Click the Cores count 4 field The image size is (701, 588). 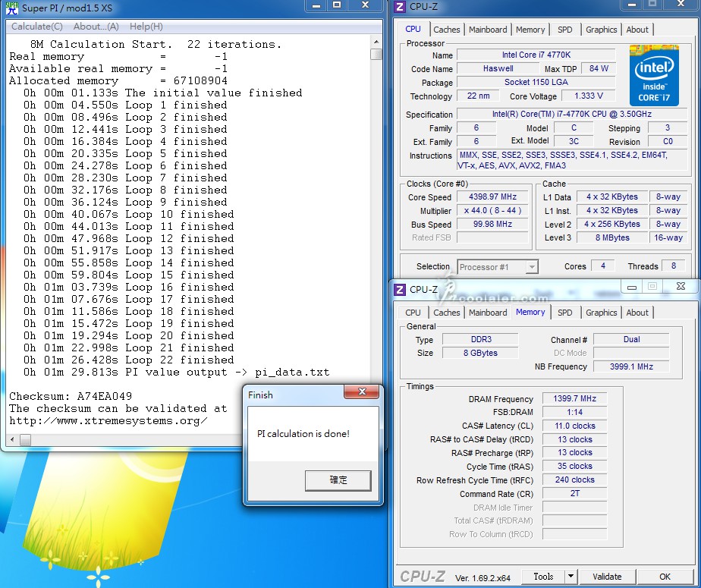[x=602, y=266]
